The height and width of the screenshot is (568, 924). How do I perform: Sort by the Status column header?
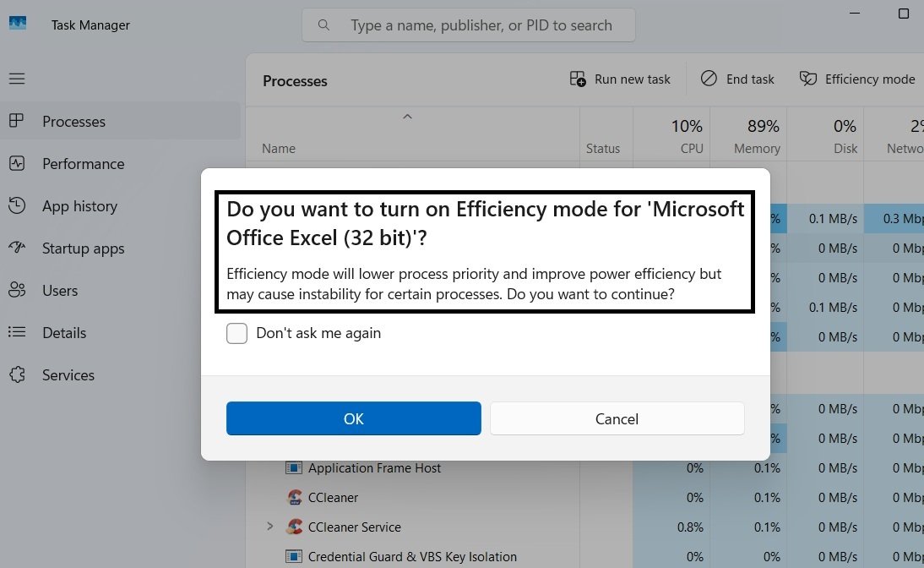(x=602, y=149)
